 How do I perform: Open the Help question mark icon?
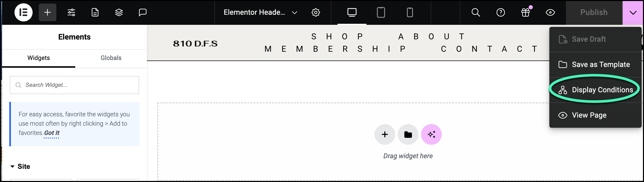click(x=501, y=12)
